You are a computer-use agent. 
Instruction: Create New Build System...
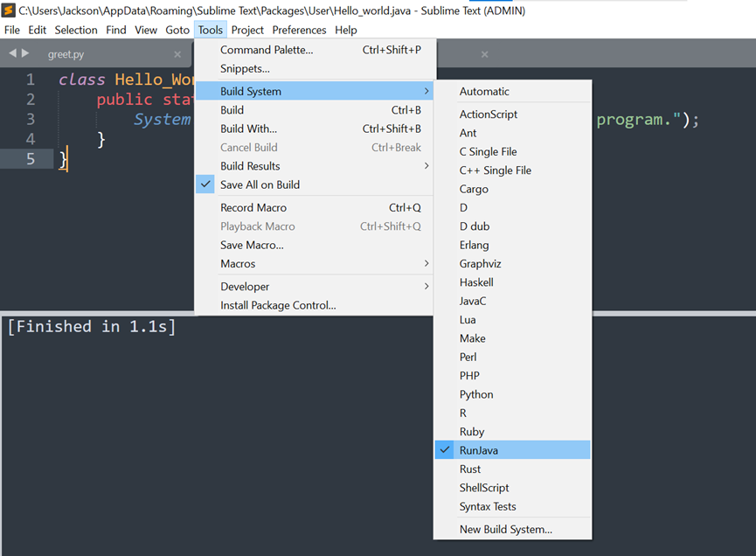pyautogui.click(x=512, y=529)
